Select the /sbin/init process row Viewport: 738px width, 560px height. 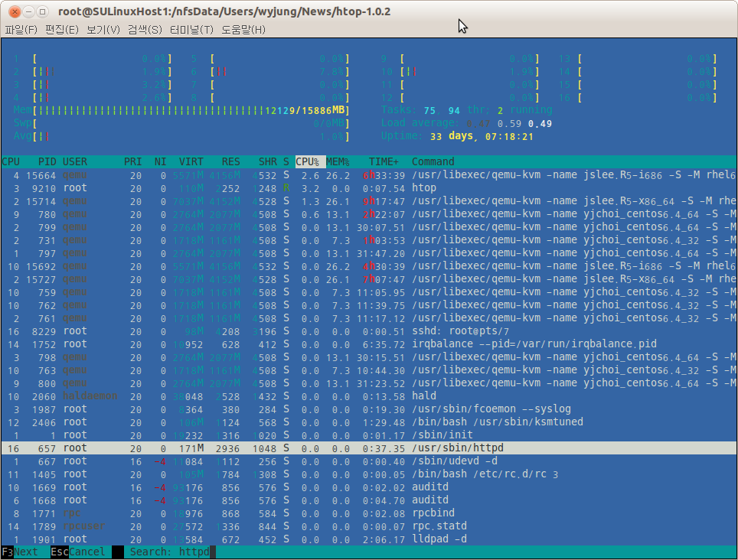click(x=369, y=435)
